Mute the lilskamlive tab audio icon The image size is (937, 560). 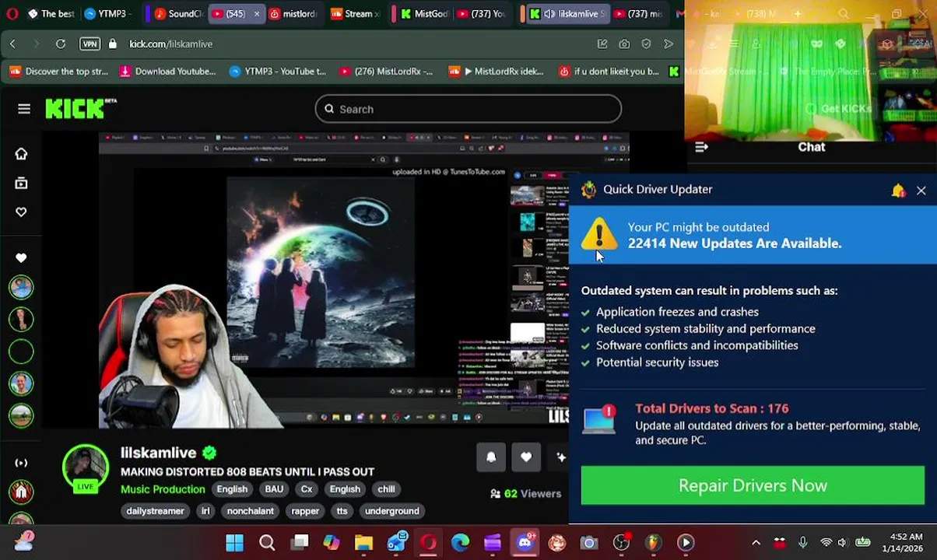click(549, 14)
